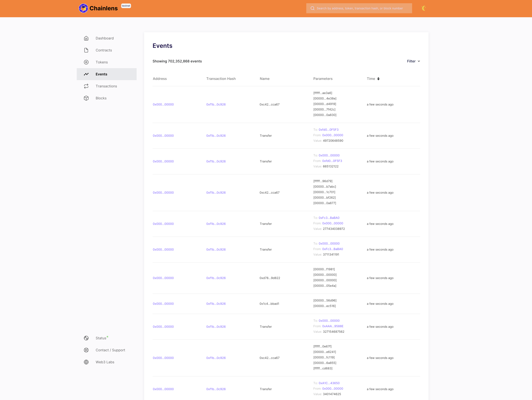Click the Events chart icon
Viewport: 532px width, 400px height.
point(86,74)
